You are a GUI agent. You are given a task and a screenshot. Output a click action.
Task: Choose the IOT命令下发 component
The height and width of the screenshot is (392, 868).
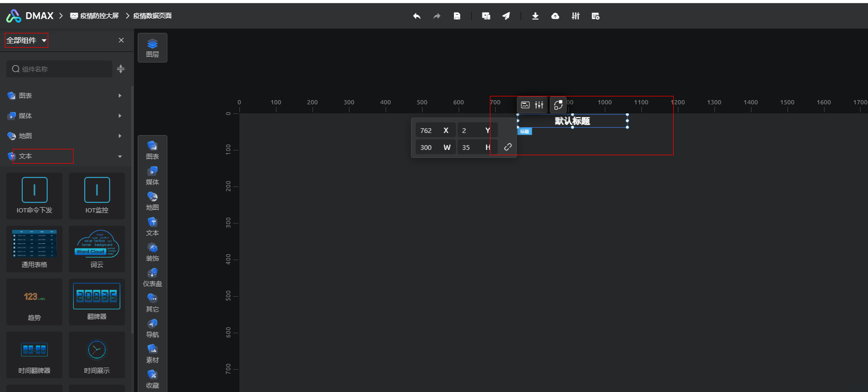[34, 196]
